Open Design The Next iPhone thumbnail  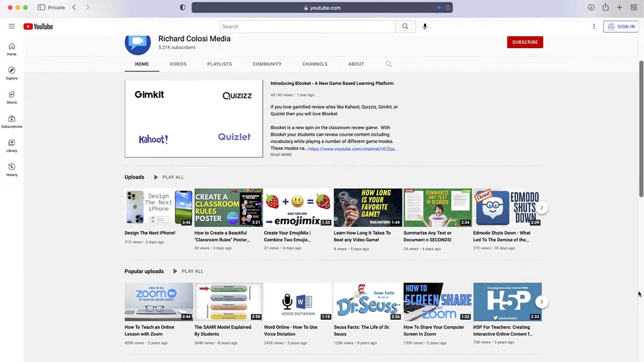pos(159,208)
